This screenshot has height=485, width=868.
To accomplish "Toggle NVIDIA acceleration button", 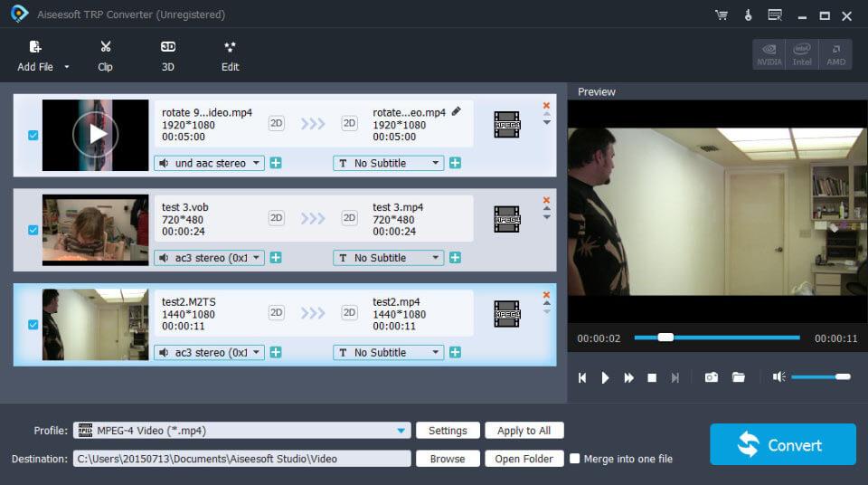I will 769,54.
